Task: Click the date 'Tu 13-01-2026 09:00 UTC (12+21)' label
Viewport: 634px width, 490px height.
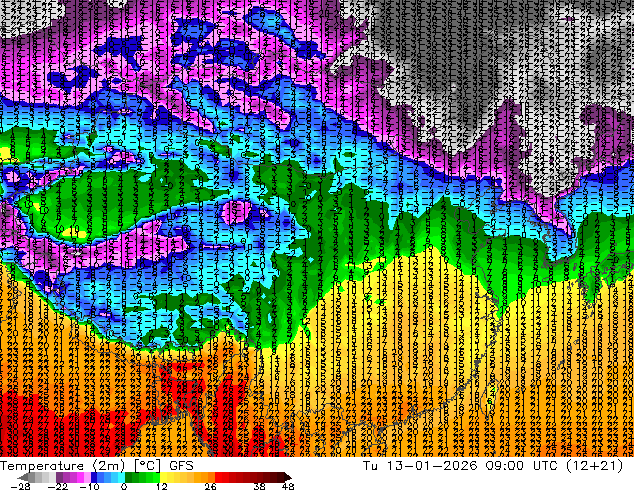Action: tap(493, 466)
